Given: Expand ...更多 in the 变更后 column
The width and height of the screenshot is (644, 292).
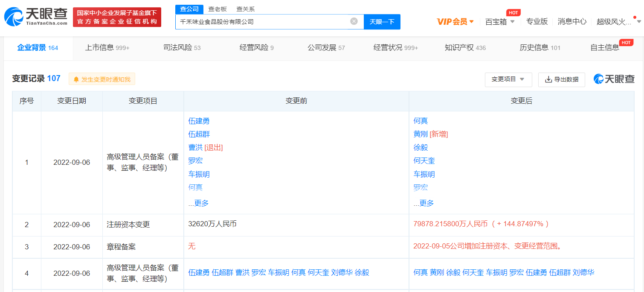Looking at the screenshot, I should pos(424,203).
